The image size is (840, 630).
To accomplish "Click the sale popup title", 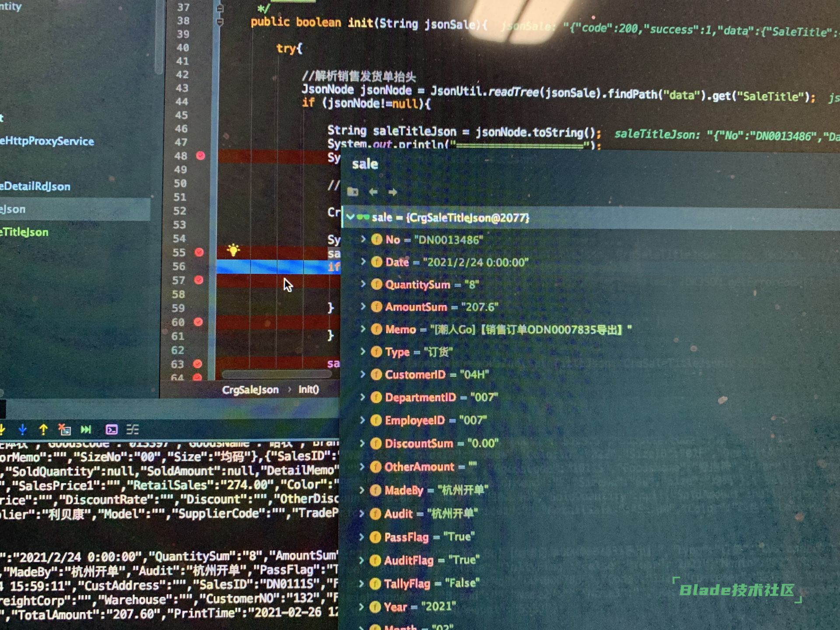I will point(365,164).
